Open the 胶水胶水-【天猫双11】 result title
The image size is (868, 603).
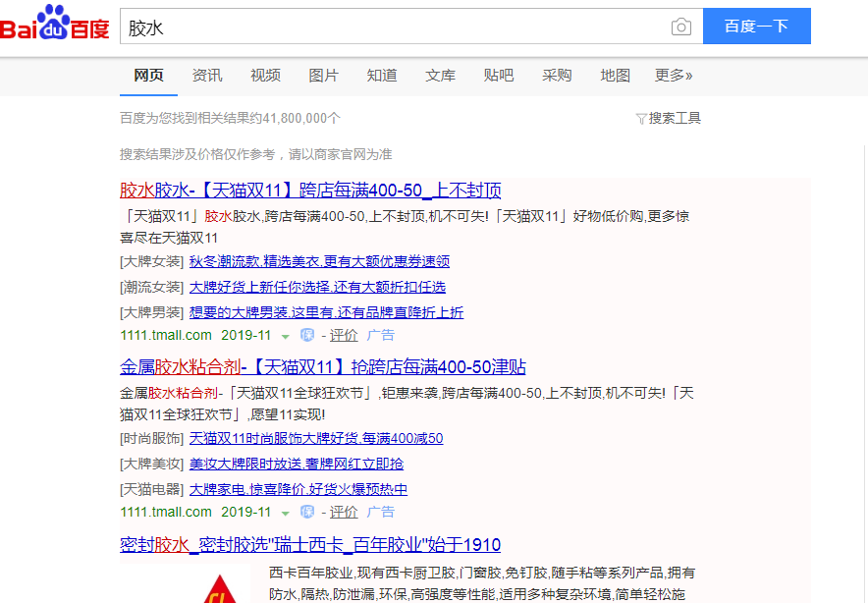(x=310, y=191)
